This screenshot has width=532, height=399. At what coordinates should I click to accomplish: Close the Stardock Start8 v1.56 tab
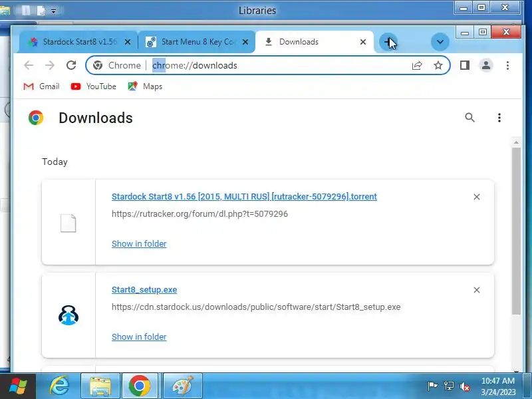click(x=128, y=42)
